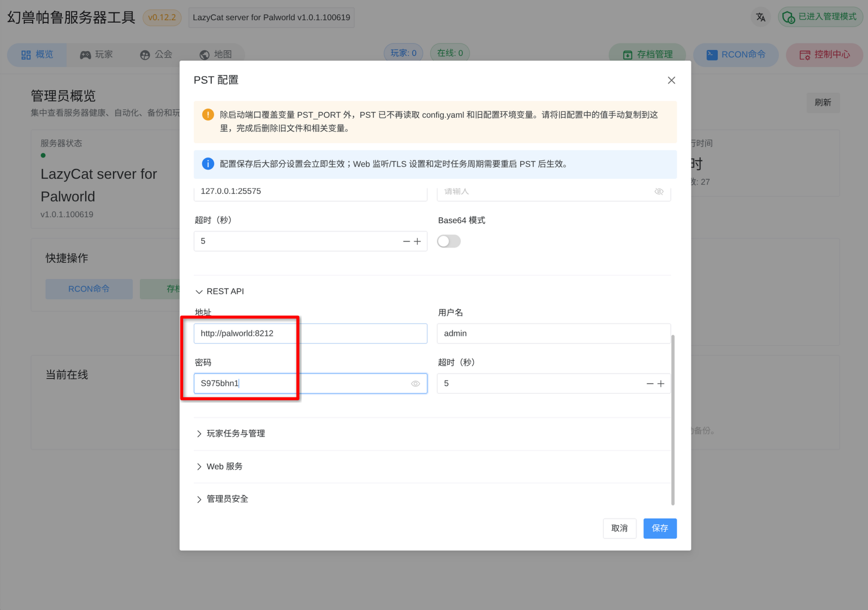868x610 pixels.
Task: Click the 控制中心 settings icon
Action: click(x=805, y=55)
